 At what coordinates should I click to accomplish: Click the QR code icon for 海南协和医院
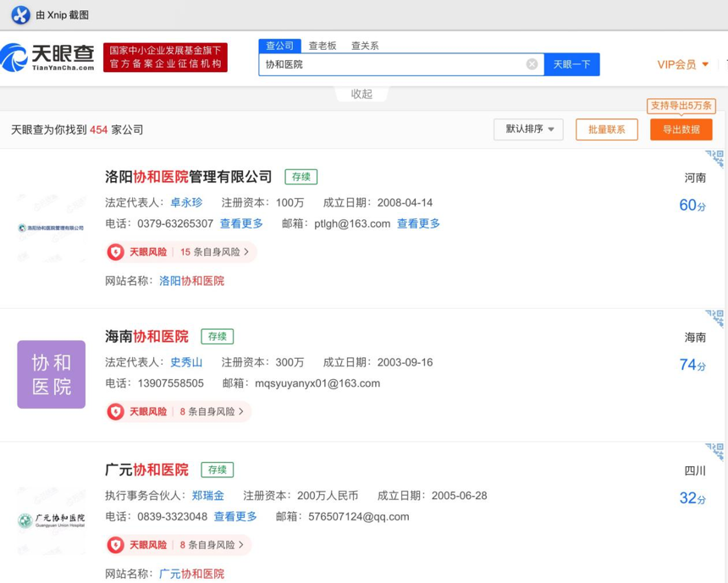[715, 318]
